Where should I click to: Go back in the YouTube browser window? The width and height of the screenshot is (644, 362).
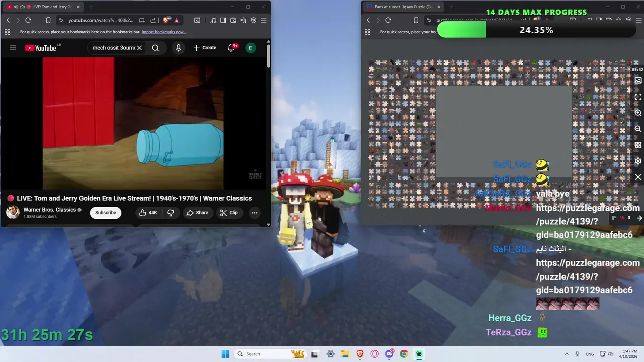click(x=8, y=20)
